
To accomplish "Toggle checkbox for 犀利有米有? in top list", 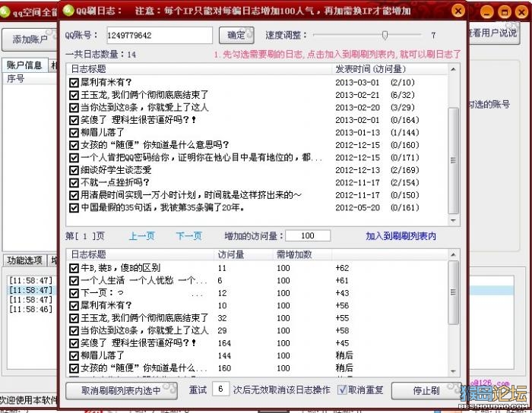I will [74, 83].
